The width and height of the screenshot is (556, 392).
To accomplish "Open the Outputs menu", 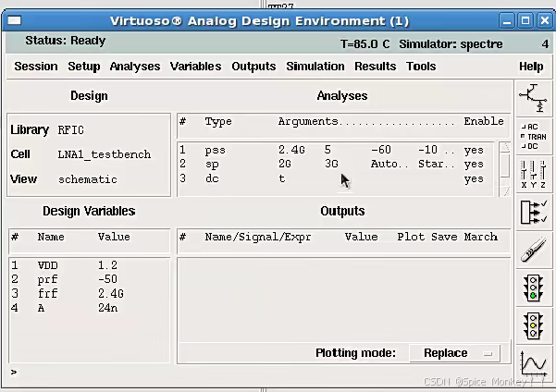I will click(253, 67).
